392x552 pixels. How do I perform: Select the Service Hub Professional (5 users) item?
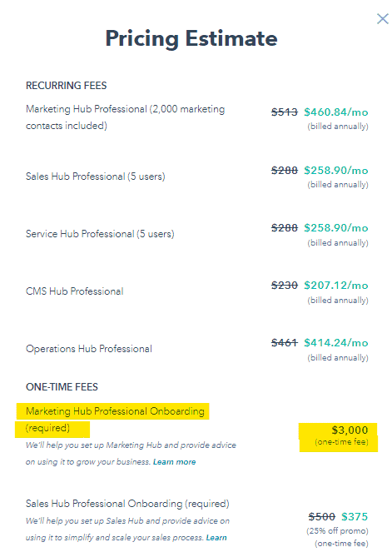[x=100, y=234]
